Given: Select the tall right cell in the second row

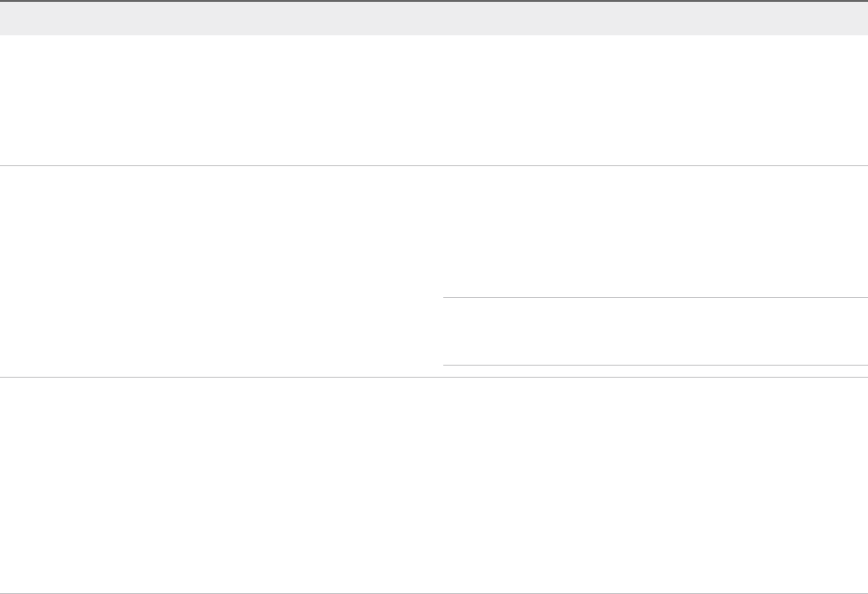Looking at the screenshot, I should (655, 232).
